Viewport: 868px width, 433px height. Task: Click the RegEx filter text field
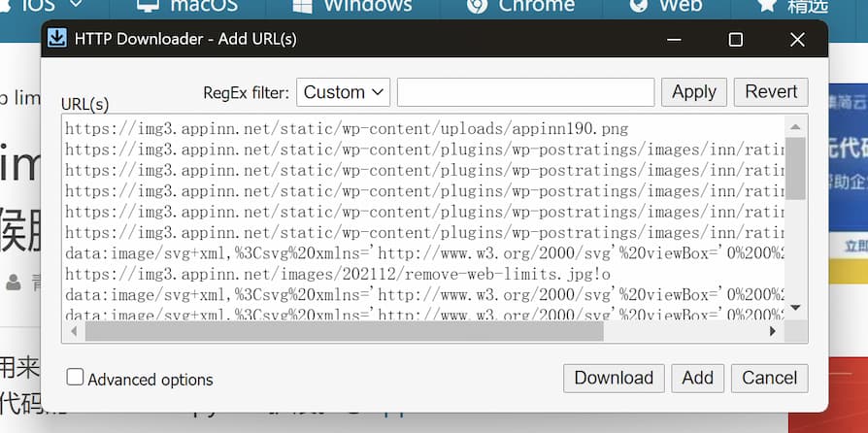[525, 92]
